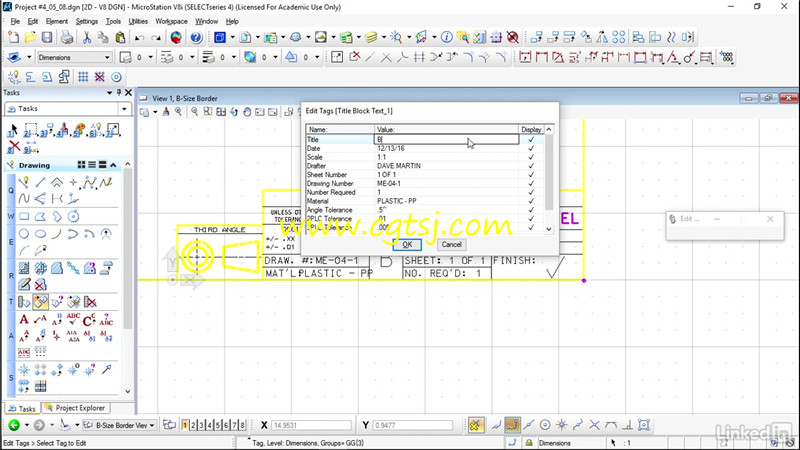Toggle Display check for Sheet Number tag

point(531,174)
